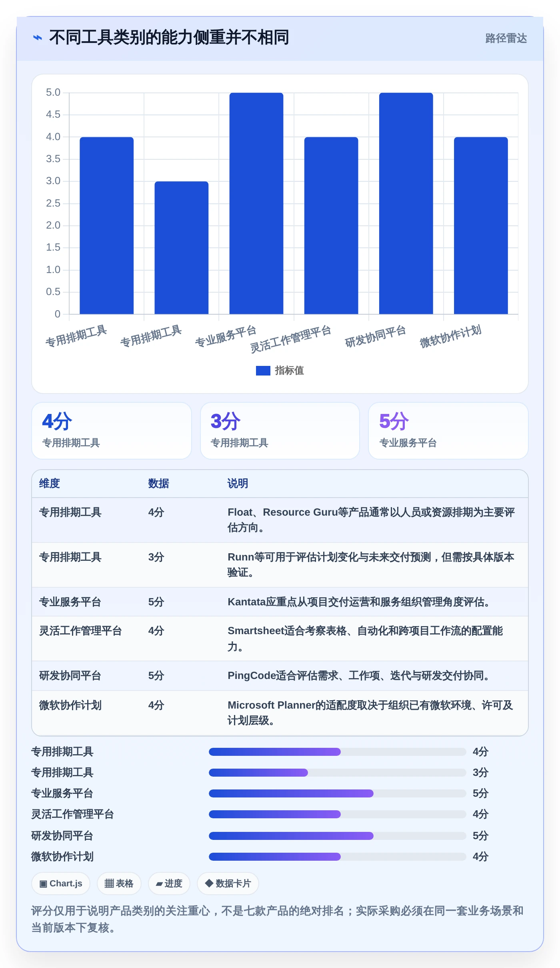The width and height of the screenshot is (560, 968).
Task: Open the 3分 专用排期工具 data card
Action: point(280,431)
